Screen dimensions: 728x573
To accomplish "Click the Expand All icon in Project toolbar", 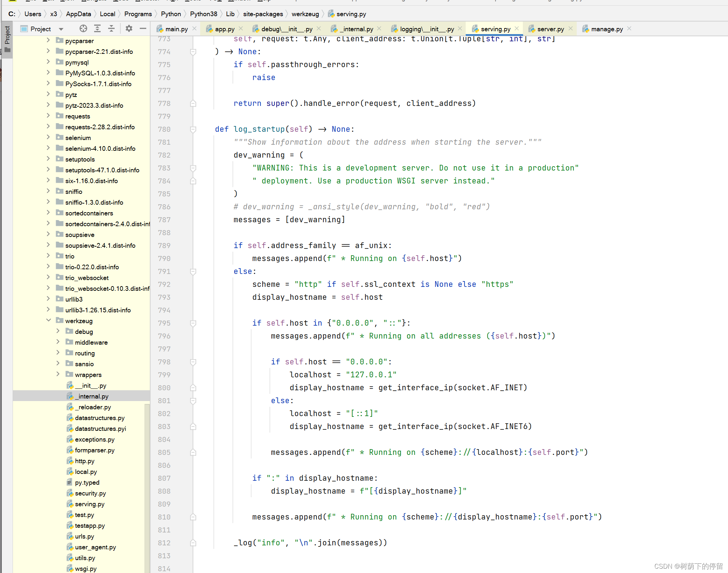I will (97, 29).
